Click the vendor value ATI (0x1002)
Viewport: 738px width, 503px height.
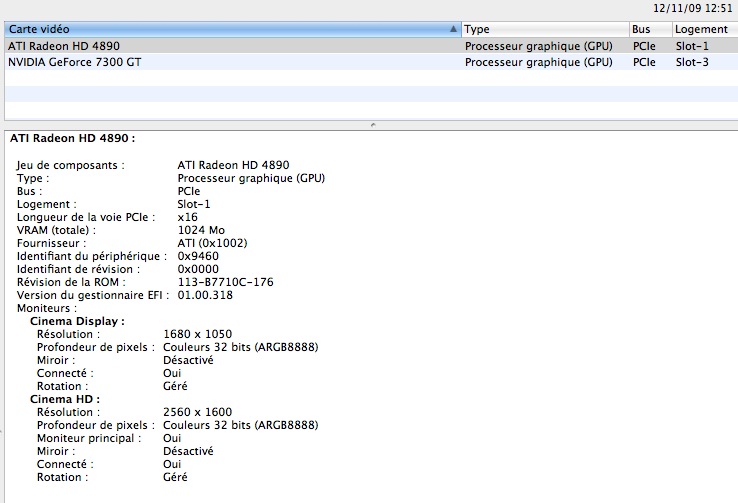[x=212, y=243]
